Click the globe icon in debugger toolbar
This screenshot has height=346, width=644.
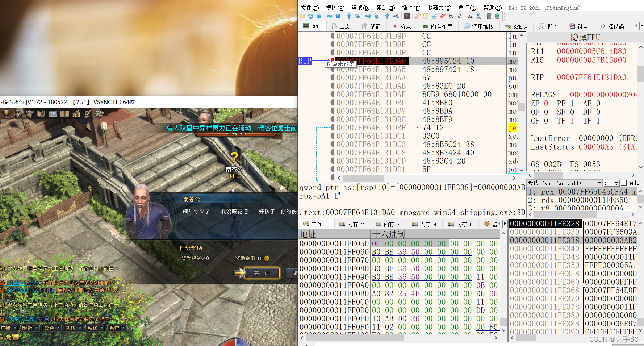click(x=498, y=16)
